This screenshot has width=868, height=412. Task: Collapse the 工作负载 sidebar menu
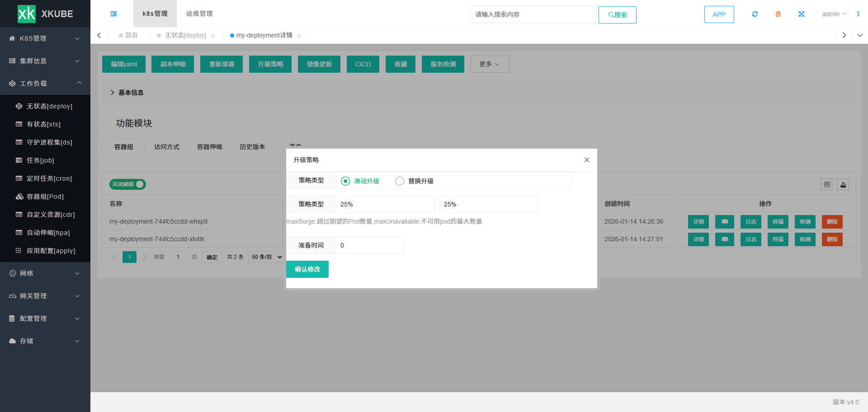click(x=45, y=84)
